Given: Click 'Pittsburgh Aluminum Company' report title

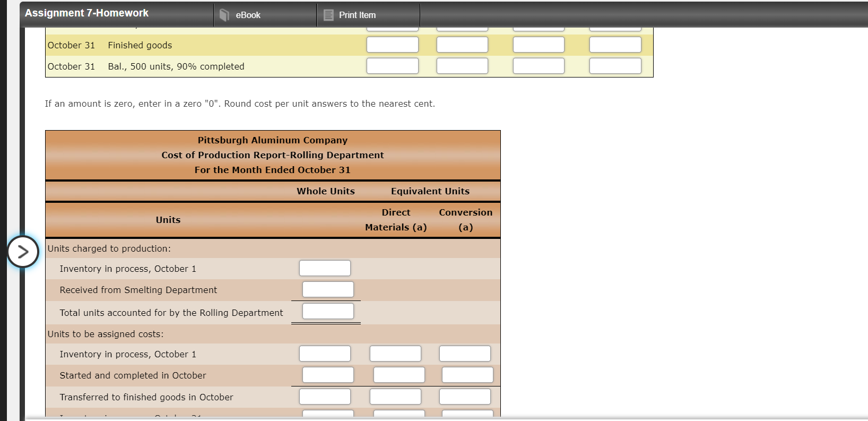Looking at the screenshot, I should [273, 140].
